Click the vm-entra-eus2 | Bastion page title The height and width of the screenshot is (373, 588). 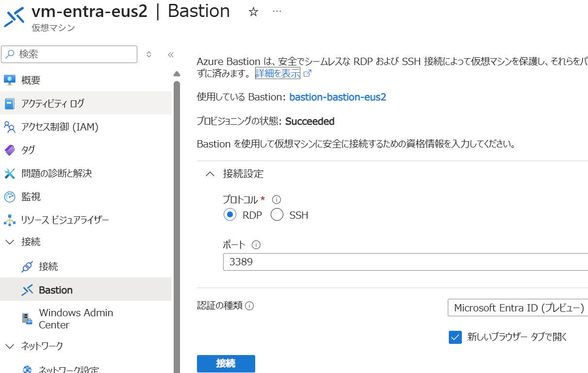click(131, 11)
